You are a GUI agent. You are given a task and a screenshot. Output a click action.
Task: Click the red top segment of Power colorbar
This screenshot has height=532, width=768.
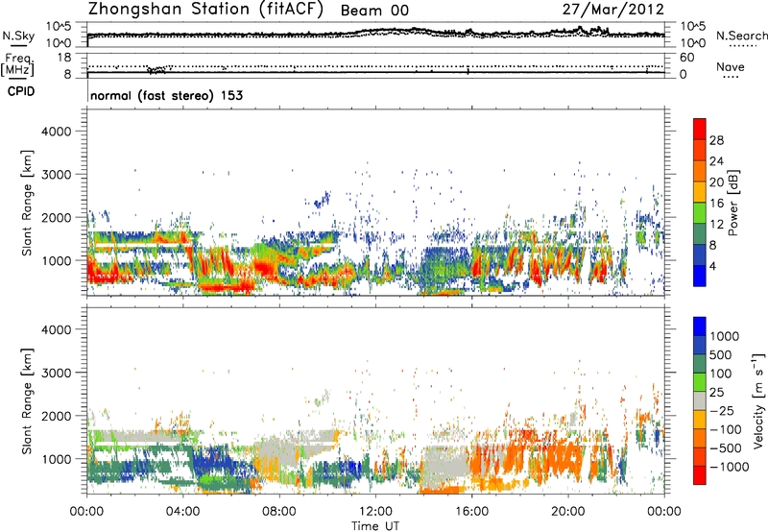pos(700,129)
